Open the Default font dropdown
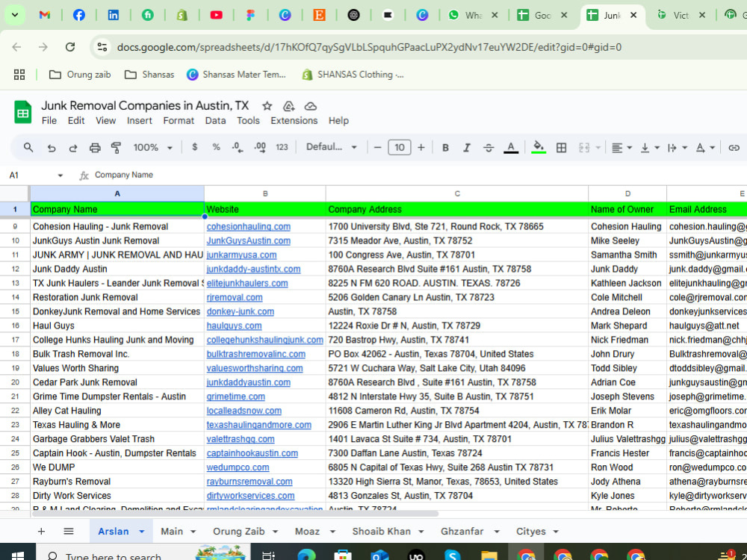Image resolution: width=747 pixels, height=560 pixels. pyautogui.click(x=332, y=147)
